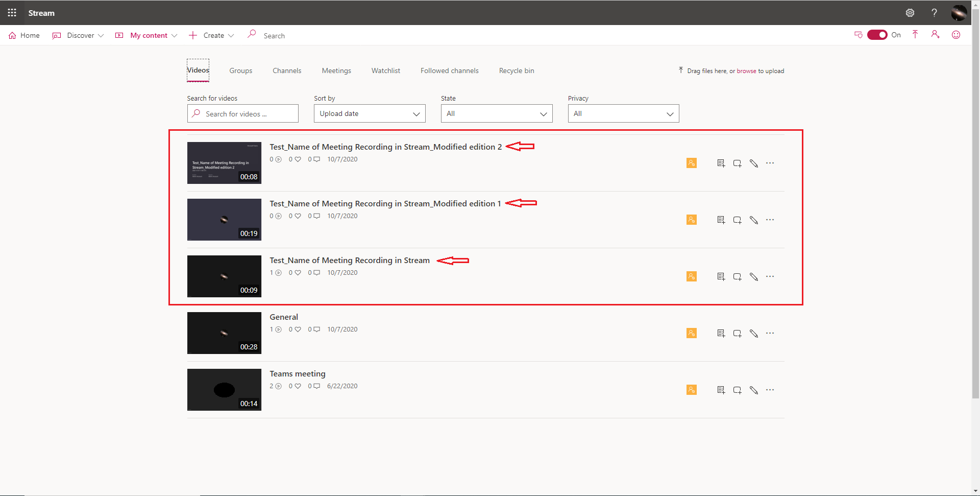Open the Teams meeting video title
The width and height of the screenshot is (980, 496).
pos(298,373)
